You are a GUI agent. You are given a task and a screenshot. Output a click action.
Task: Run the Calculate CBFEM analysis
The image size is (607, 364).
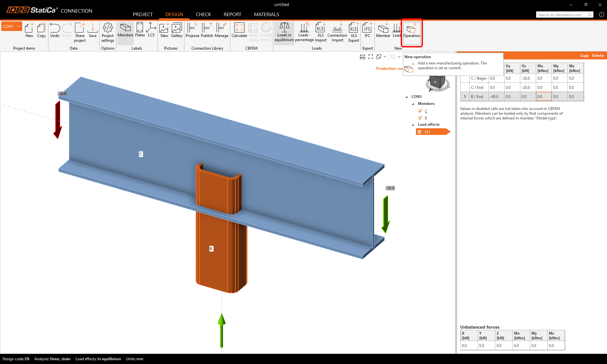(x=239, y=31)
